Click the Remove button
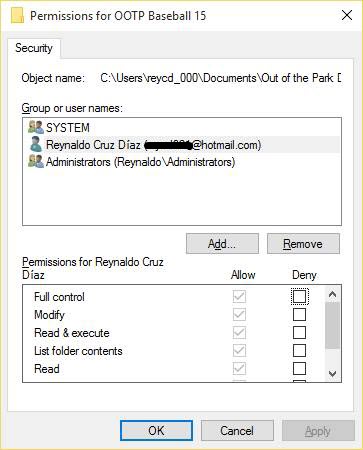This screenshot has height=450, width=363. (303, 244)
